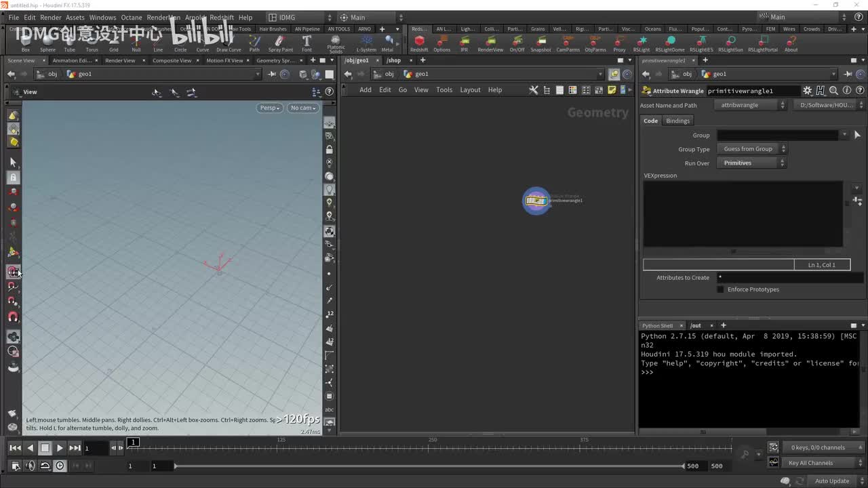Image resolution: width=868 pixels, height=488 pixels.
Task: Open the Windows menu
Action: tap(102, 18)
